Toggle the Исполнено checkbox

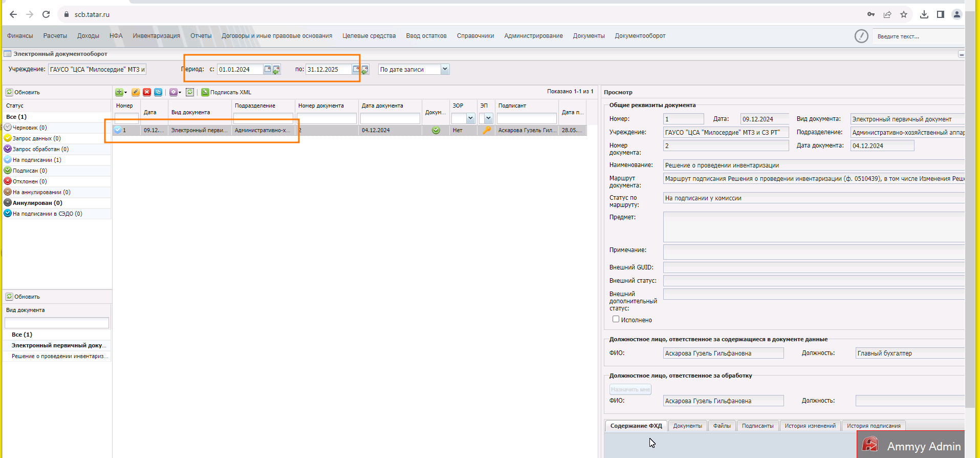click(x=616, y=319)
